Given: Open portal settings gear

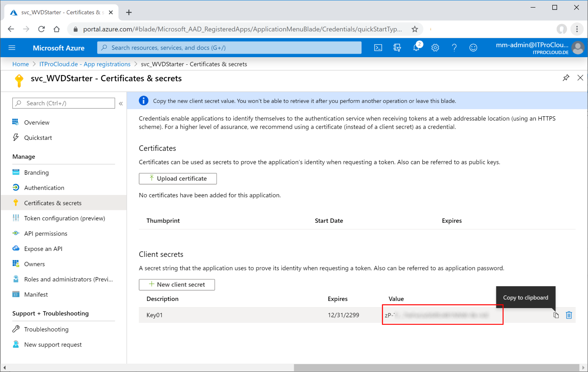Looking at the screenshot, I should coord(435,48).
